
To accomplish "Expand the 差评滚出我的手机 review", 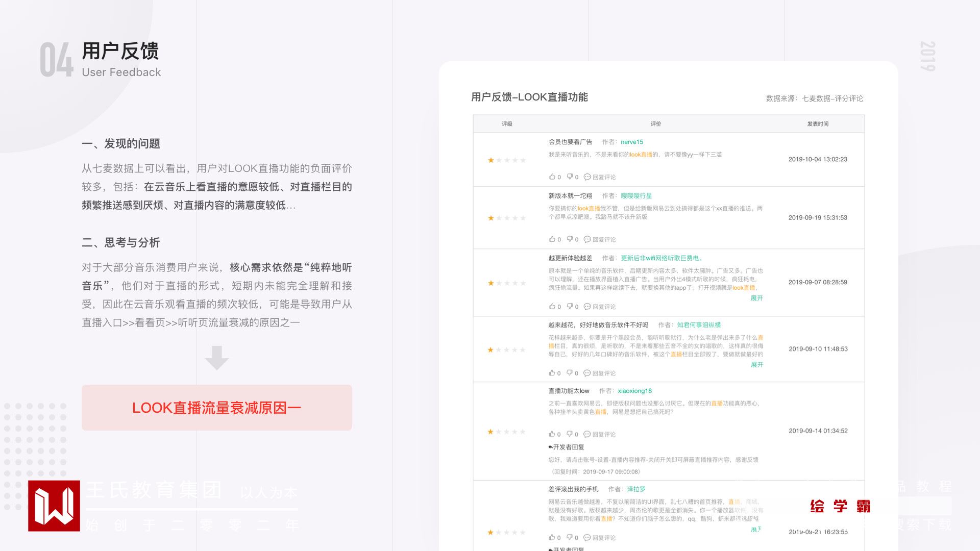I will pos(756,530).
